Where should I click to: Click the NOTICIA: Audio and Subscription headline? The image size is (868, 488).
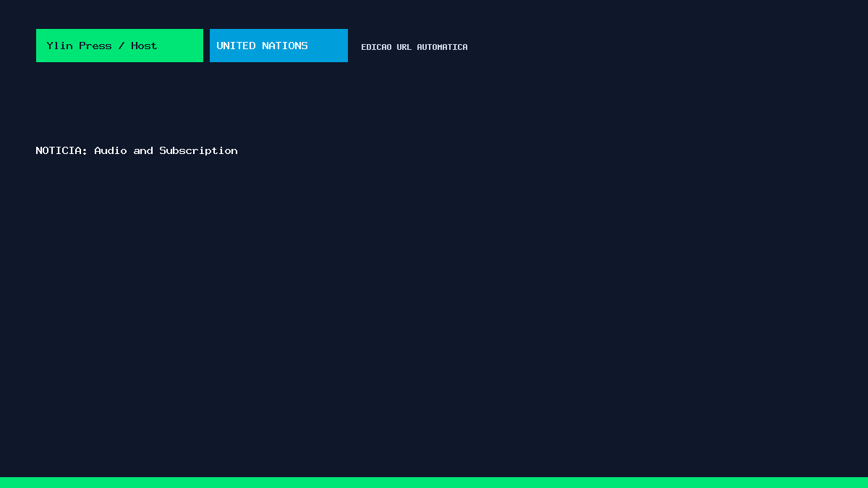[x=137, y=150]
